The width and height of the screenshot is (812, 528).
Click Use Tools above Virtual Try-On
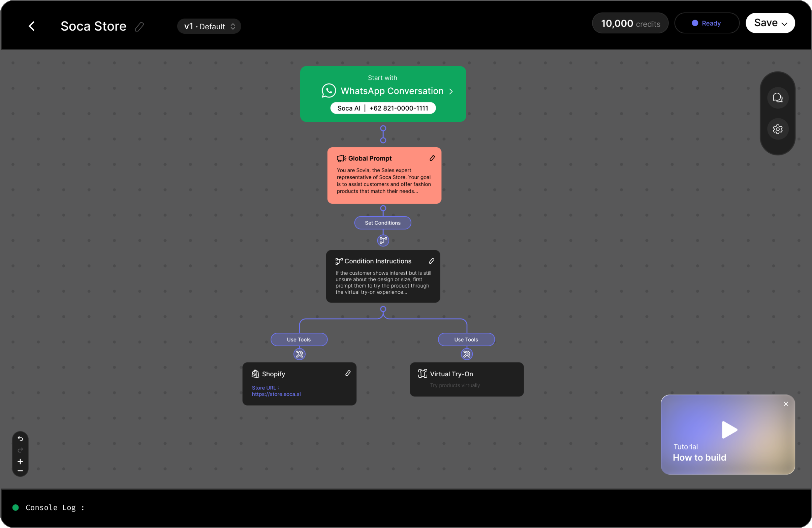(x=466, y=340)
